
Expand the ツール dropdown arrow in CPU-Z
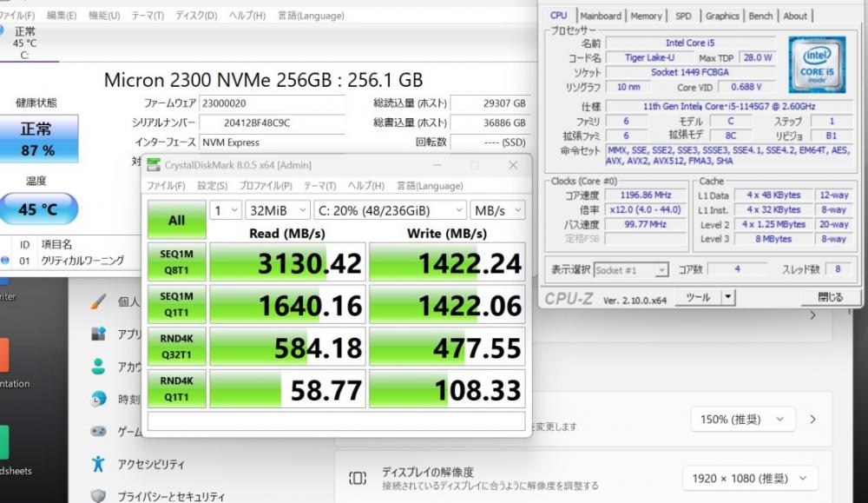click(x=728, y=297)
